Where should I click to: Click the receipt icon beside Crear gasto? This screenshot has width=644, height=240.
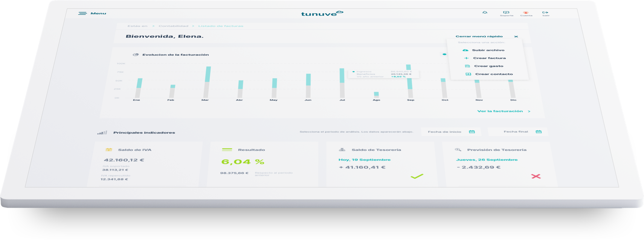(467, 66)
